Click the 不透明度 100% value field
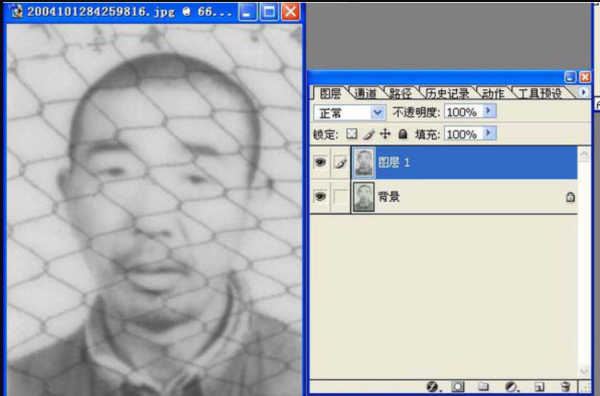 (x=463, y=112)
